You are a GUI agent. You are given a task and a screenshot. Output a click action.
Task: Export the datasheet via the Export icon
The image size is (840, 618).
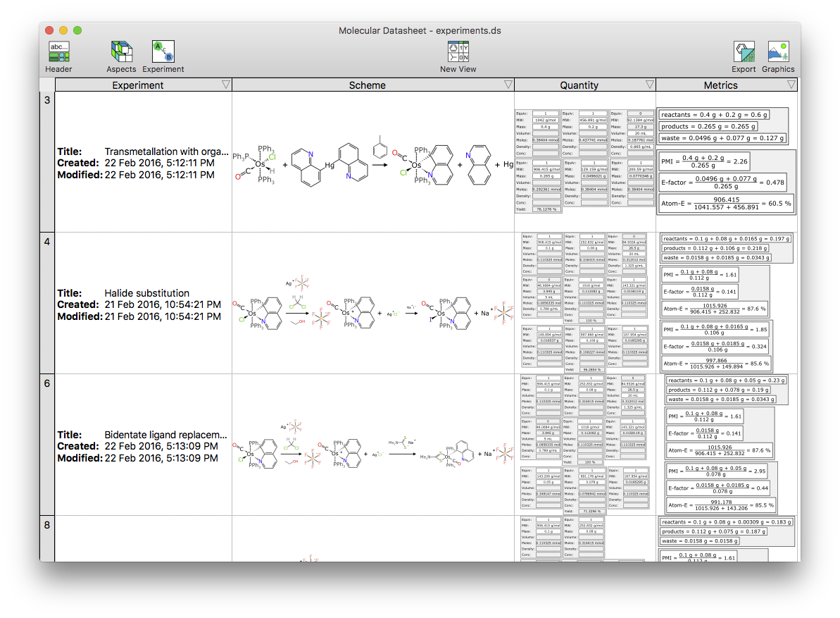(744, 53)
